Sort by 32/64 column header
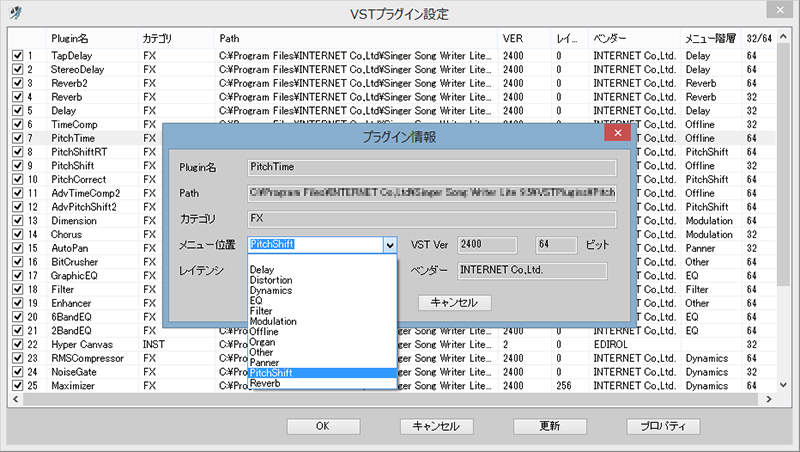This screenshot has width=800, height=452. click(759, 38)
